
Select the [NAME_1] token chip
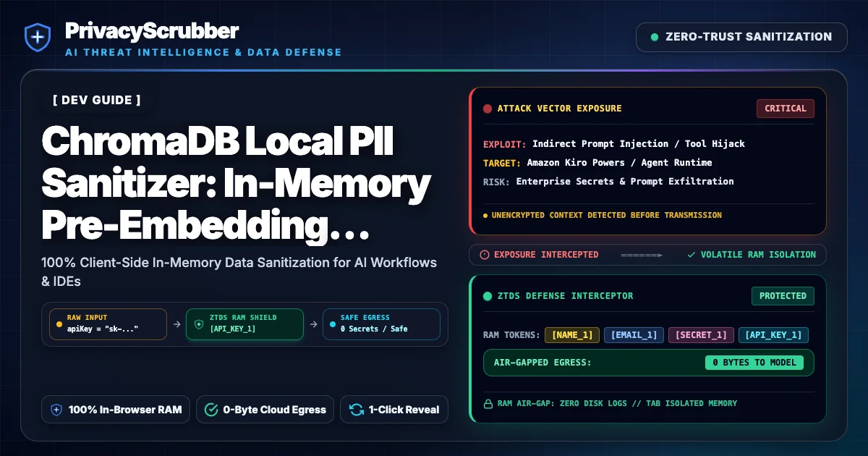point(572,335)
